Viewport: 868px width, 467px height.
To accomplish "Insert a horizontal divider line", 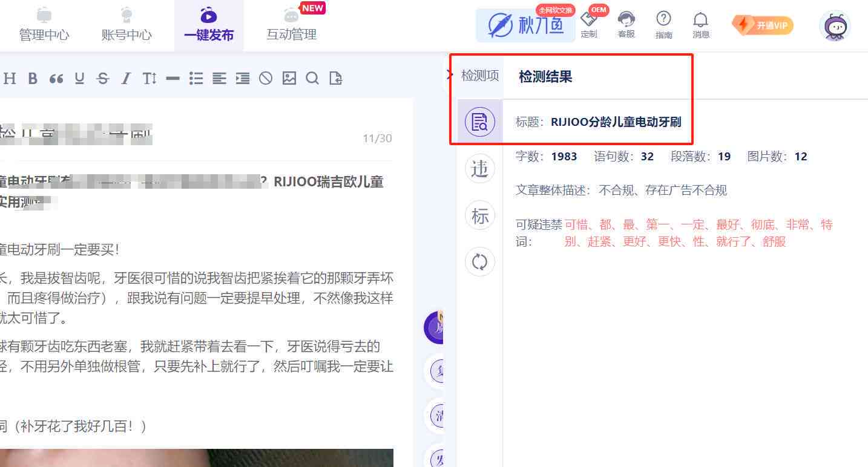I will (173, 78).
